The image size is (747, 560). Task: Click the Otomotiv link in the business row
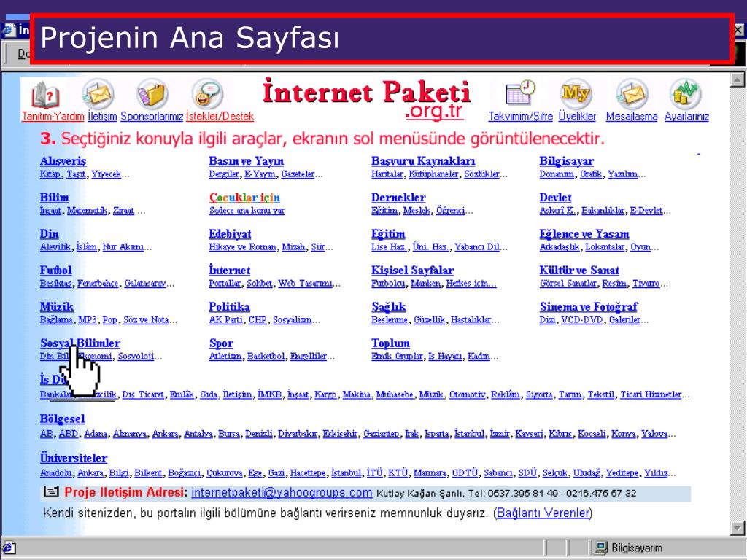coord(468,394)
